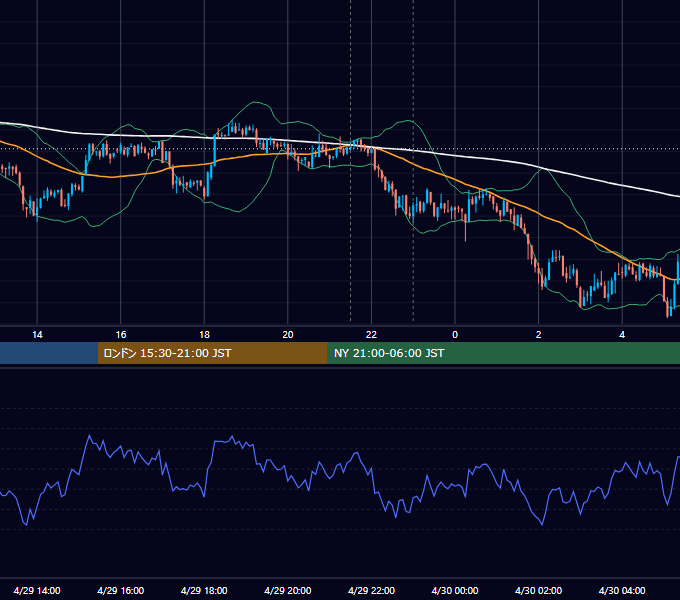This screenshot has height=600, width=680.
Task: Click the 4/29 16:00 oscillator time label
Action: pyautogui.click(x=121, y=590)
